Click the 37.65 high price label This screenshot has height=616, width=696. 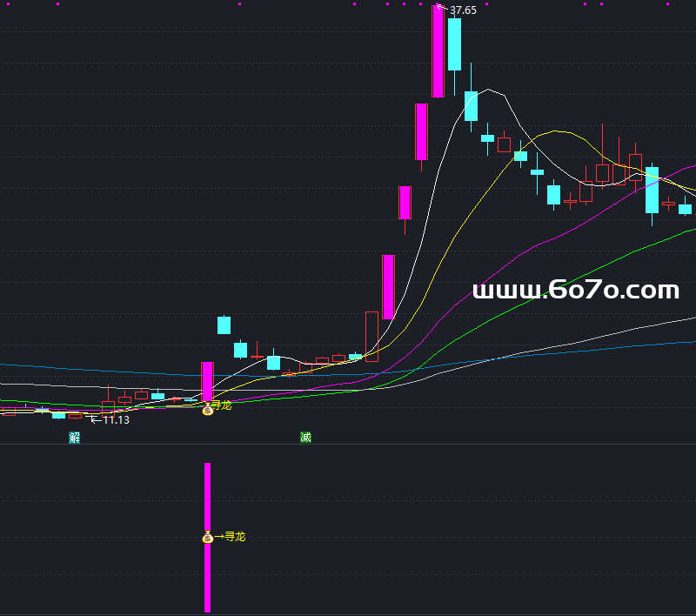463,10
